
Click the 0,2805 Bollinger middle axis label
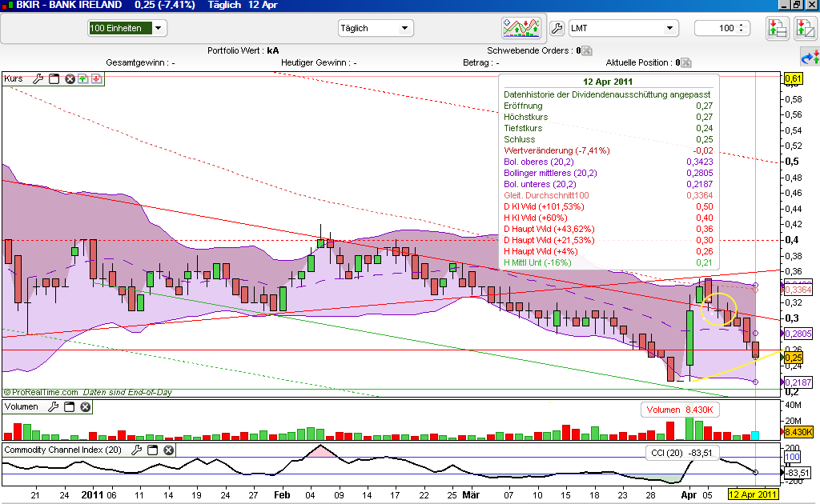pyautogui.click(x=798, y=334)
